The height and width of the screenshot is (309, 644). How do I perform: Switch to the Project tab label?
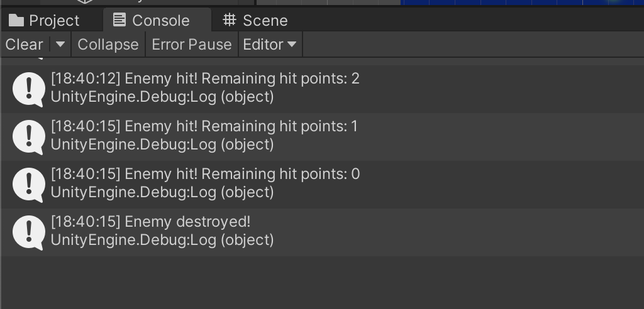coord(54,21)
